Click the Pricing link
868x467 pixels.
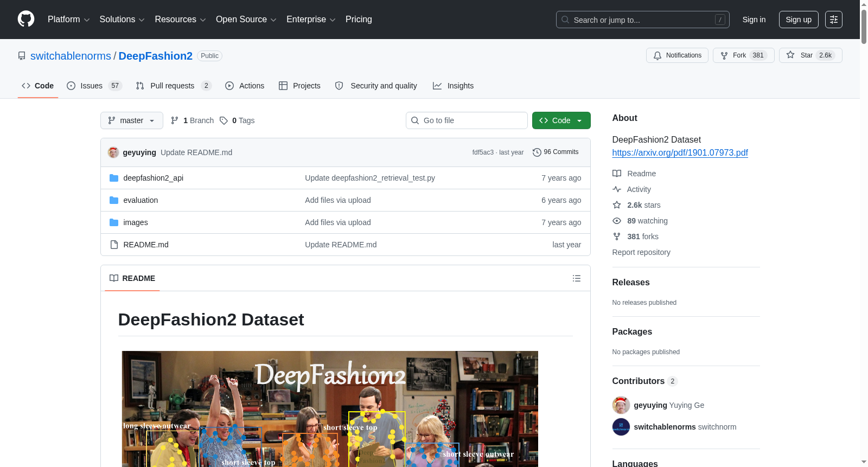[359, 20]
